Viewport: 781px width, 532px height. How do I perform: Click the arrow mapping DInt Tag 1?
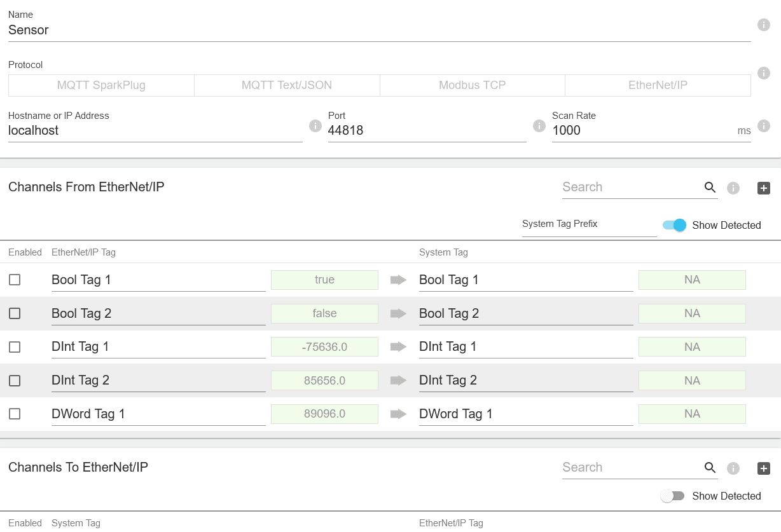tap(397, 346)
